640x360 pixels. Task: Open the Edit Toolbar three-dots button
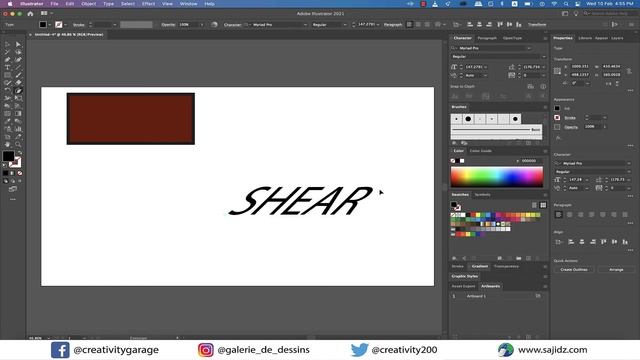pos(13,200)
